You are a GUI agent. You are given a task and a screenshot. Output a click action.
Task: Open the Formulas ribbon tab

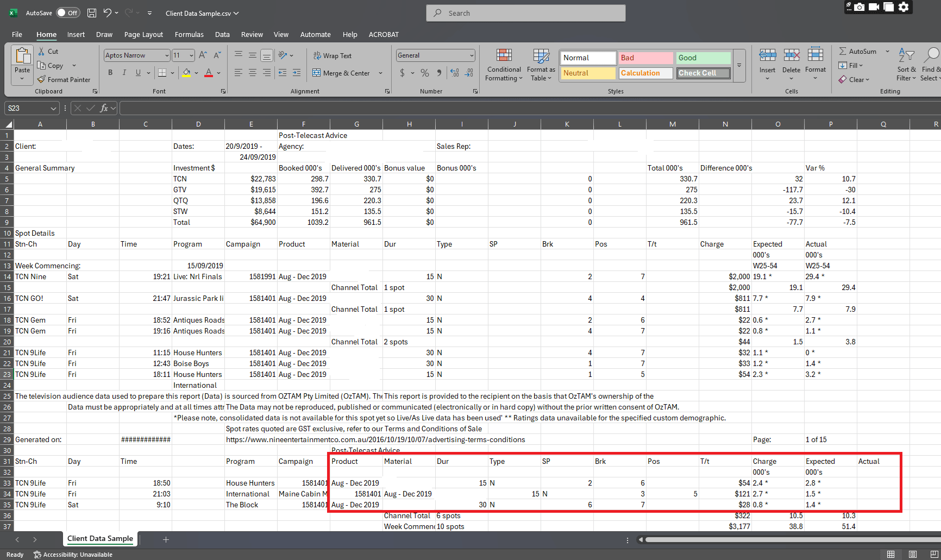point(189,34)
